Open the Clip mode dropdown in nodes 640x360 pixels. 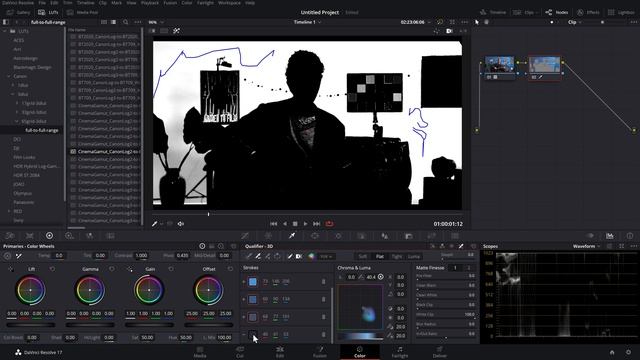pos(575,22)
